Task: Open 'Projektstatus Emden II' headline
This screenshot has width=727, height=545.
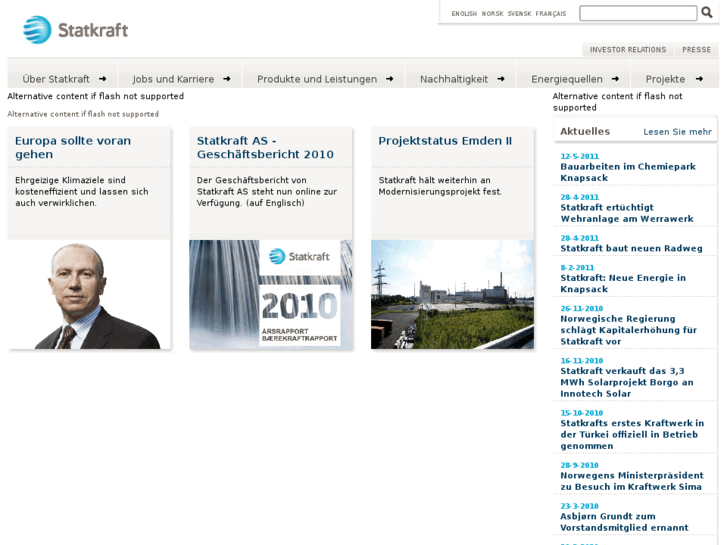Action: click(445, 141)
